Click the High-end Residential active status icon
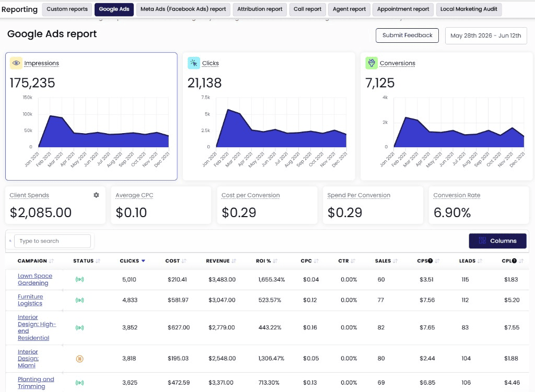 79,328
